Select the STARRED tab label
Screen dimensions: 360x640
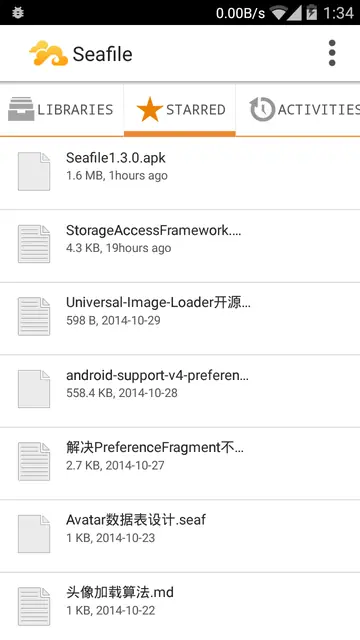coord(196,110)
